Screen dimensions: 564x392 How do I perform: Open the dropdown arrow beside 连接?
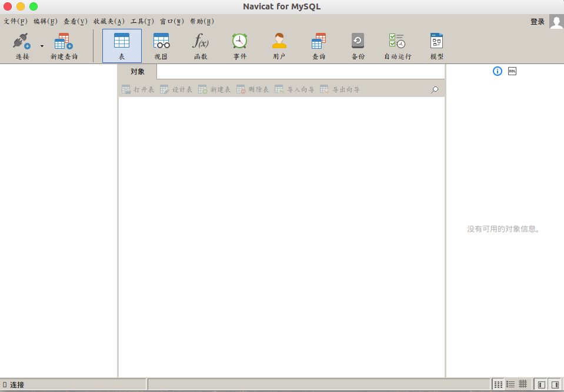pos(42,46)
